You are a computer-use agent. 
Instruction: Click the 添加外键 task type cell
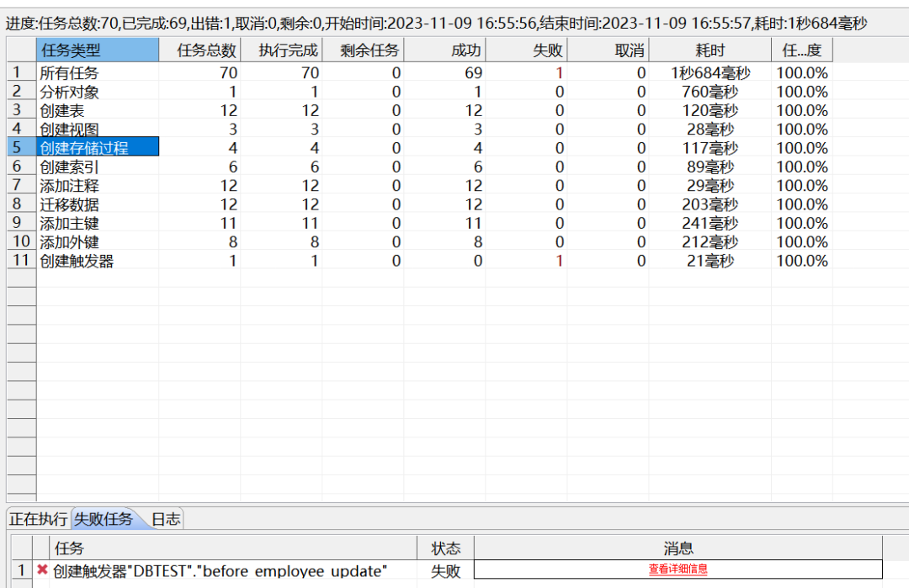[x=98, y=242]
